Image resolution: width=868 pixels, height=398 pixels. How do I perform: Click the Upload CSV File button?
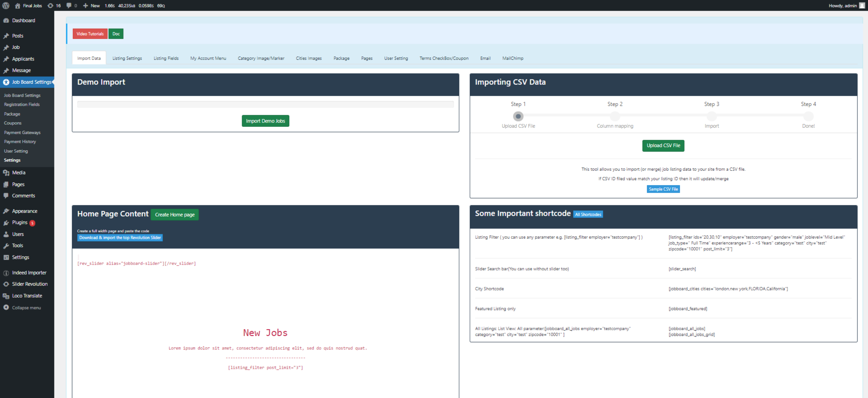tap(663, 145)
